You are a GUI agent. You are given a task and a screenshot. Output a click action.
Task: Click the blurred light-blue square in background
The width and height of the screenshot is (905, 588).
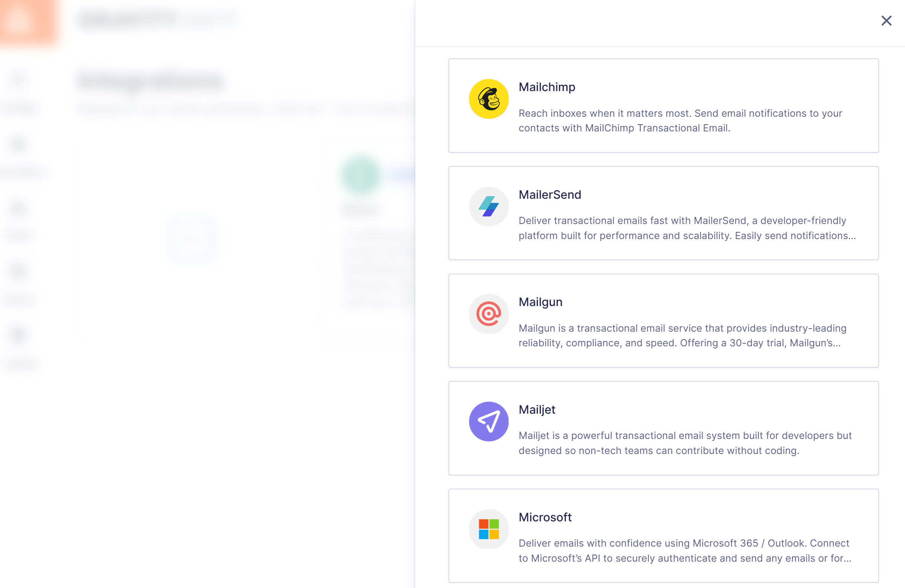pyautogui.click(x=192, y=238)
